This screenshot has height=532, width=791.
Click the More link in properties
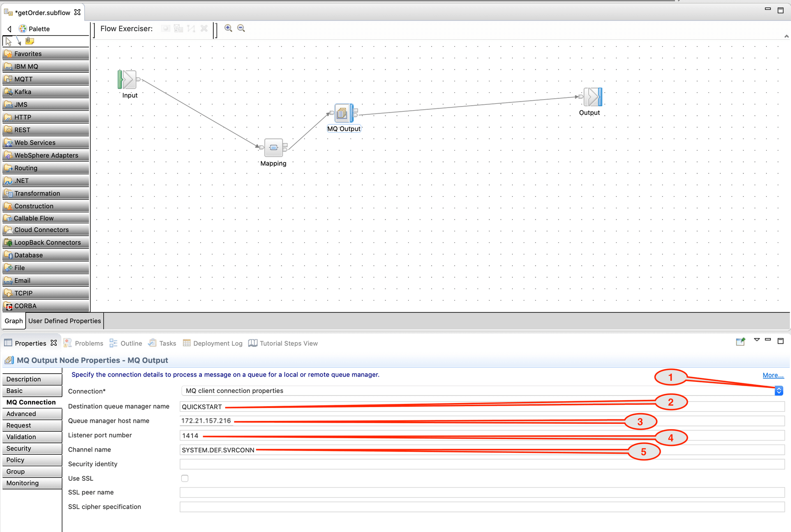click(773, 375)
